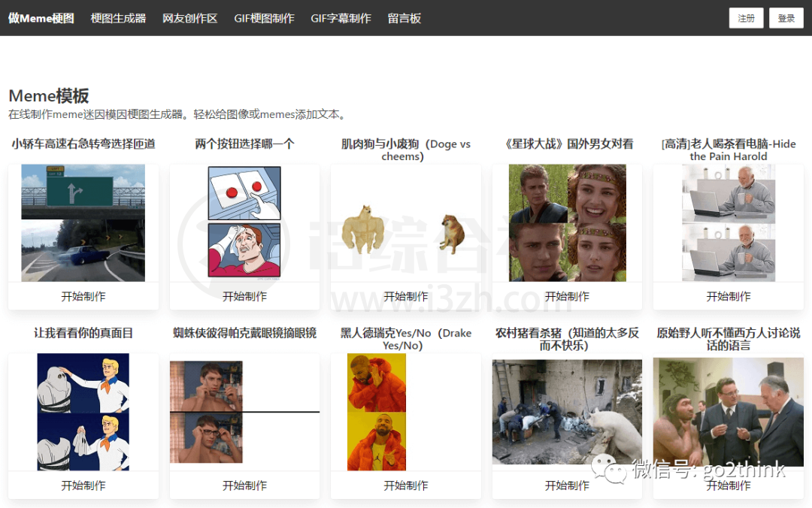Click 开始制作 under two buttons template
This screenshot has width=812, height=508.
pos(244,296)
